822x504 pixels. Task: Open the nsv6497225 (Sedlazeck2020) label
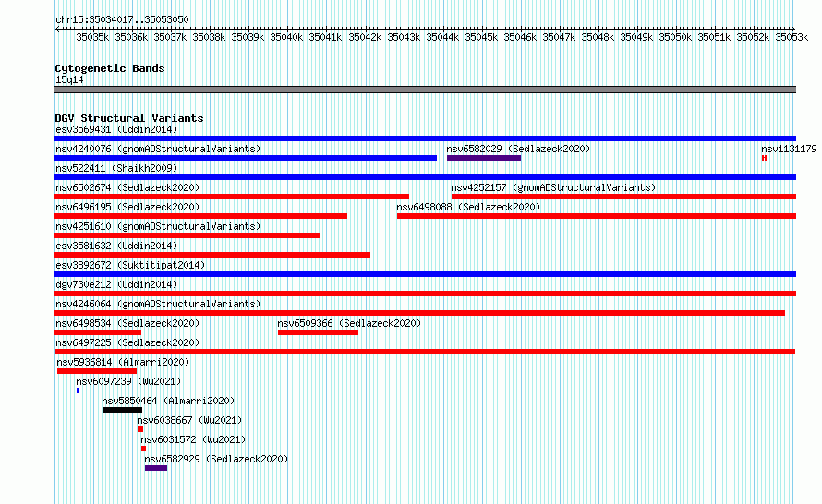(127, 342)
